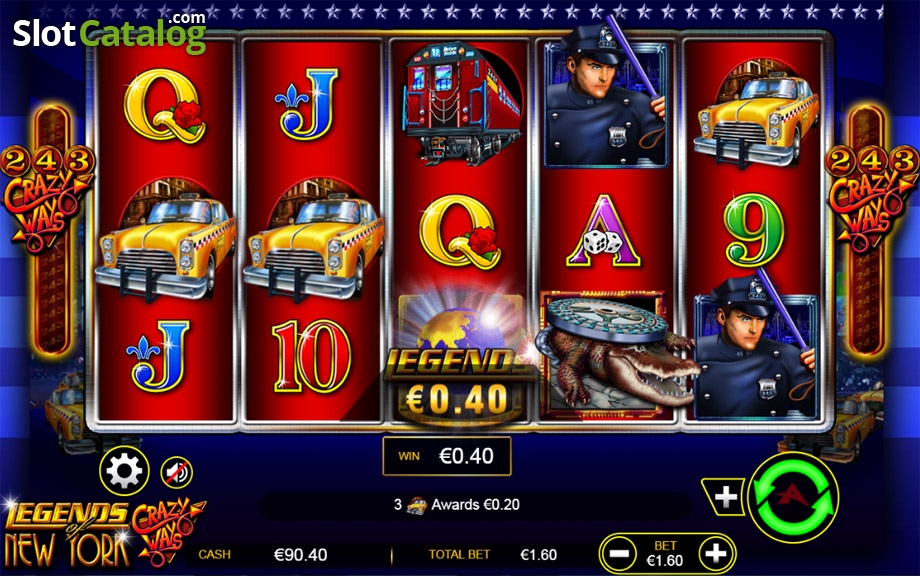Toggle the muted sound speaker icon
920x576 pixels.
(x=176, y=473)
